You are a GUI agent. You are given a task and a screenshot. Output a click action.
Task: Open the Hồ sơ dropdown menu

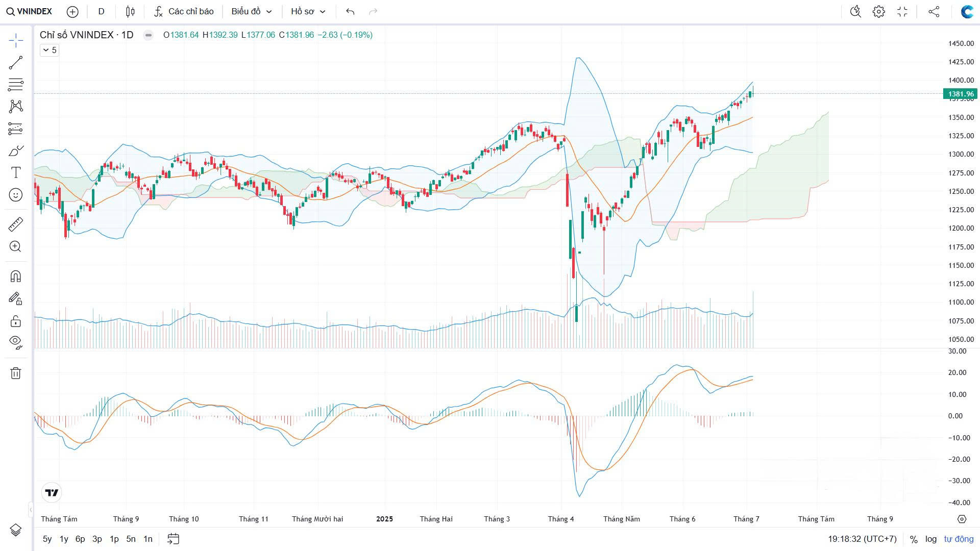[308, 11]
